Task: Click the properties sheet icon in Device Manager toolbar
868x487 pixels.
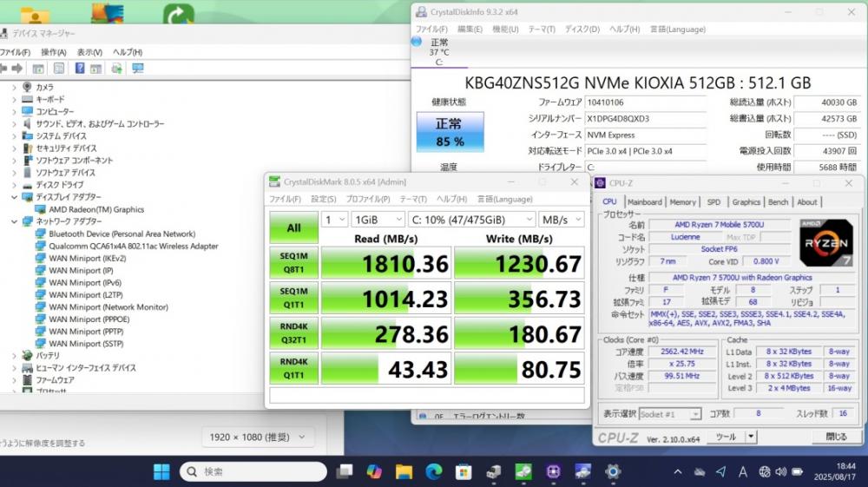Action: tap(59, 68)
